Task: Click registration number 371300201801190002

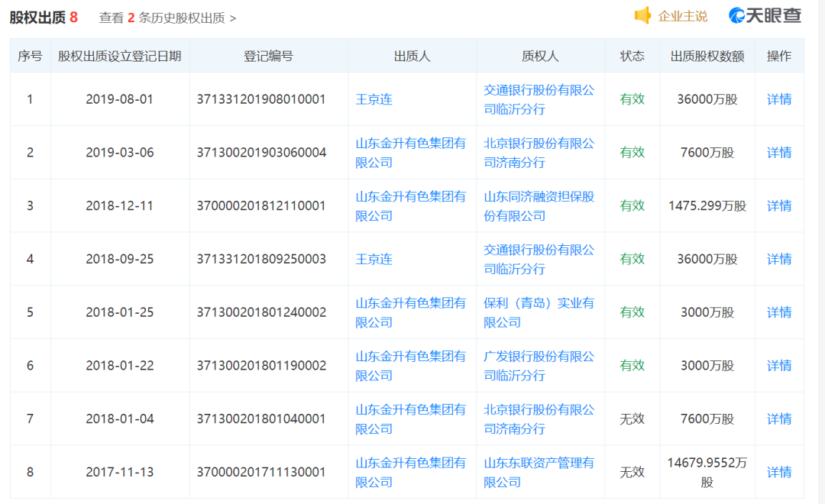Action: coord(261,365)
